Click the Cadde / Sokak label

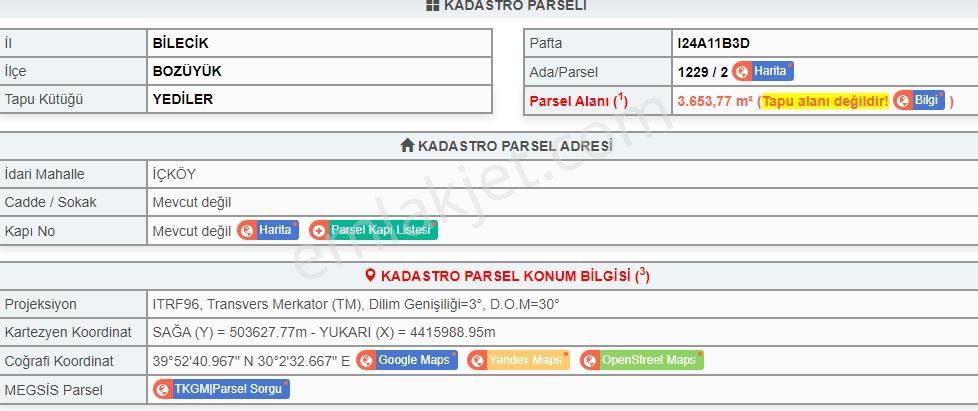pos(51,202)
